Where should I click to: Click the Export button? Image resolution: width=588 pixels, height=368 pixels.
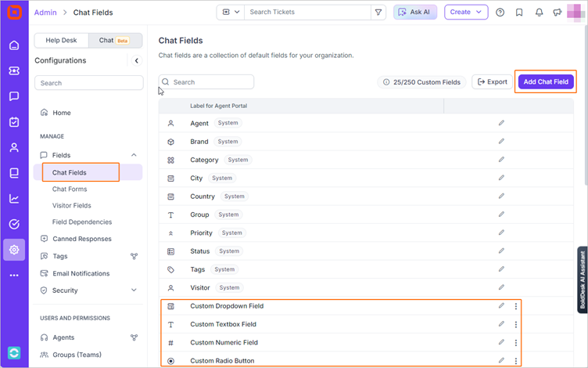point(493,81)
